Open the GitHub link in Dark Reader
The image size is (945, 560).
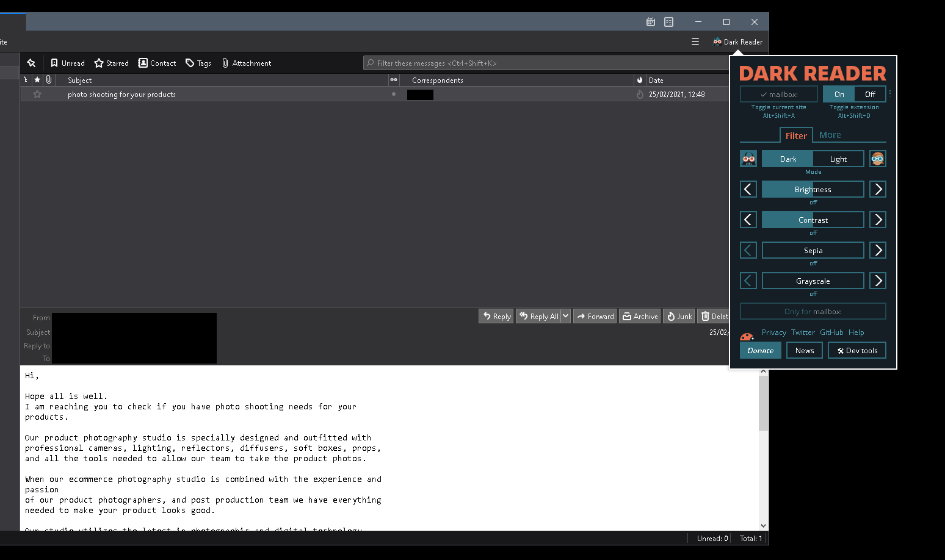831,332
